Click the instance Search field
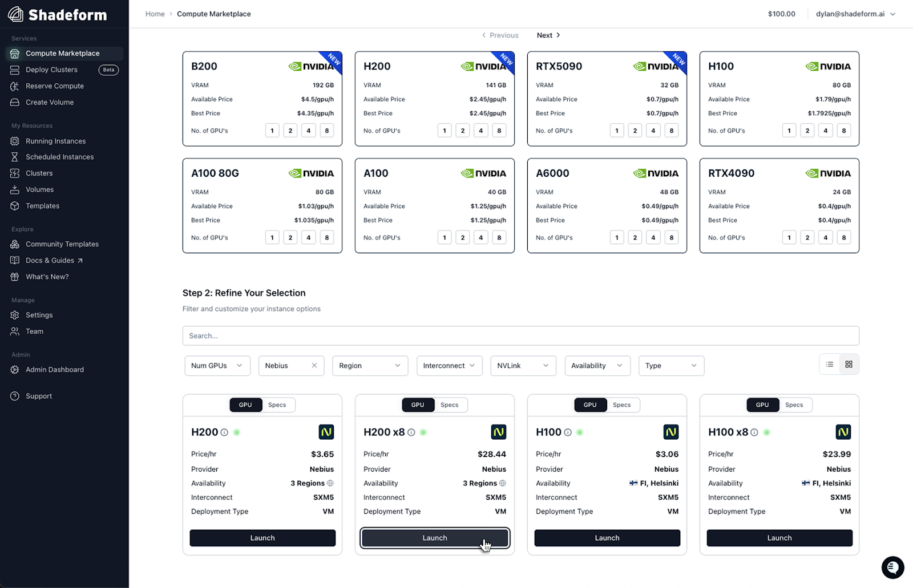Image resolution: width=913 pixels, height=588 pixels. (520, 336)
